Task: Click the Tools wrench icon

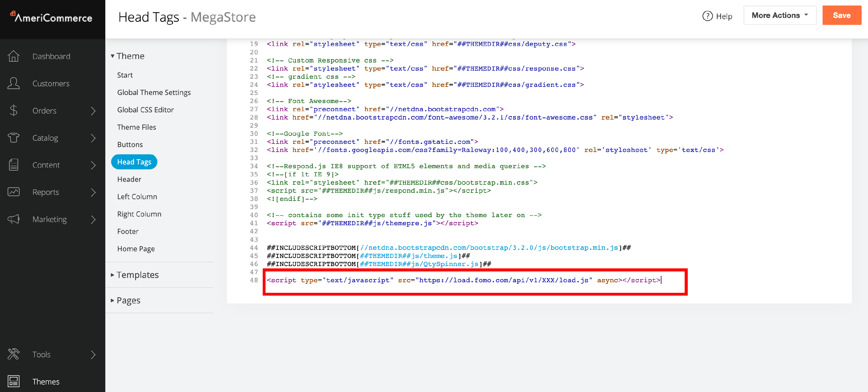Action: [x=14, y=354]
